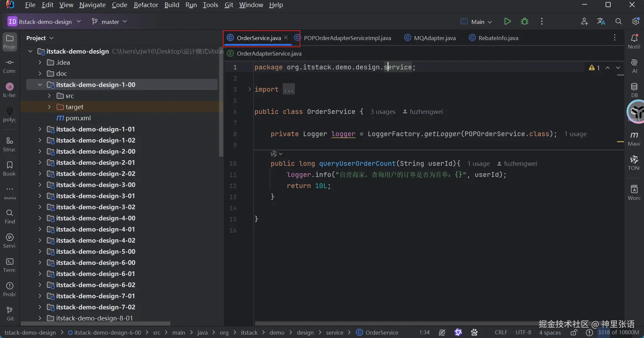Open pom.xml in the project tree
Screen dimensions: 644x338
point(78,118)
